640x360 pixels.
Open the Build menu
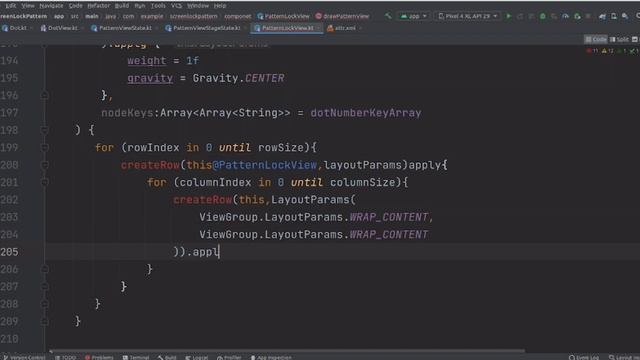coord(122,6)
